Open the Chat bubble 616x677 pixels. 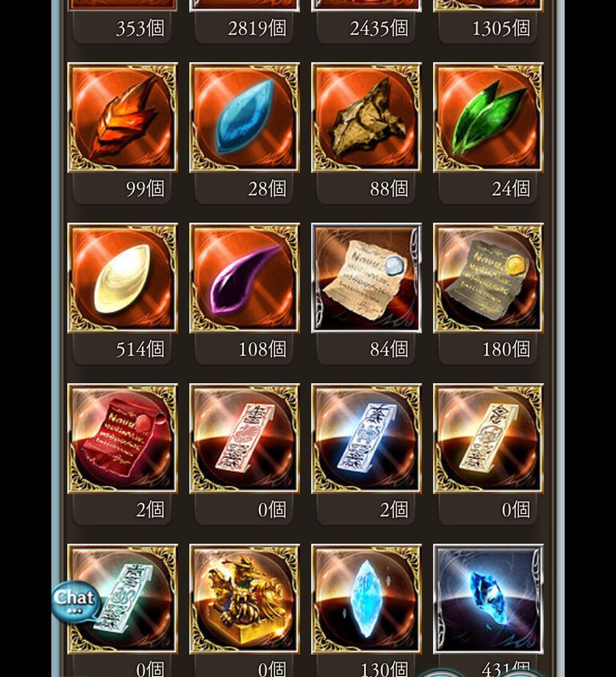click(x=75, y=601)
